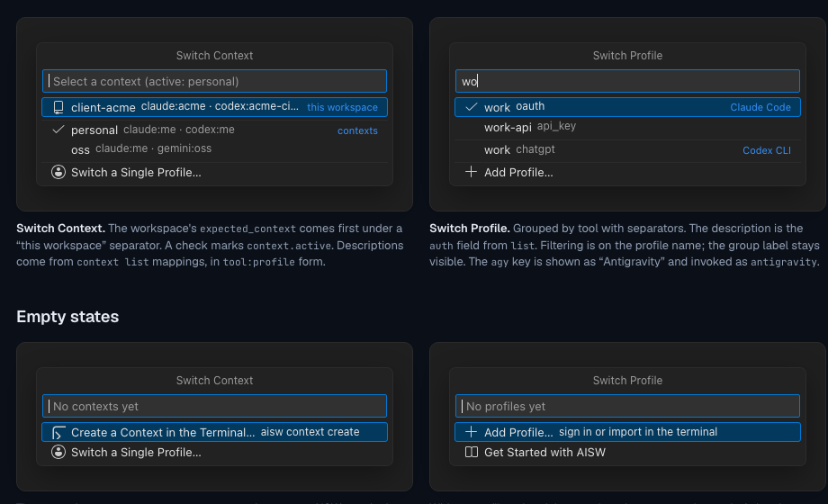Click the No profiles yet input field
The height and width of the screenshot is (504, 828).
coord(627,406)
